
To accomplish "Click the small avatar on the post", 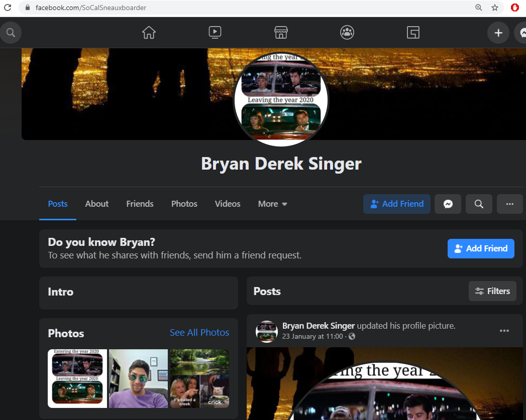I will tap(267, 332).
